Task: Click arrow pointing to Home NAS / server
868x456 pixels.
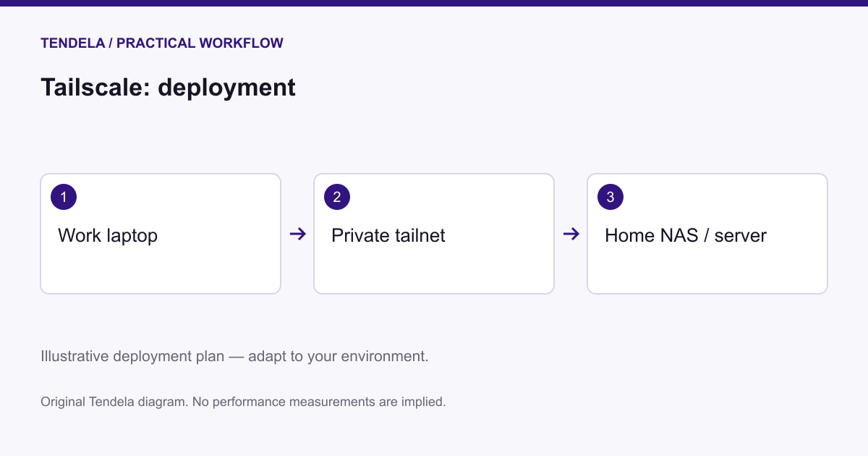Action: [571, 234]
